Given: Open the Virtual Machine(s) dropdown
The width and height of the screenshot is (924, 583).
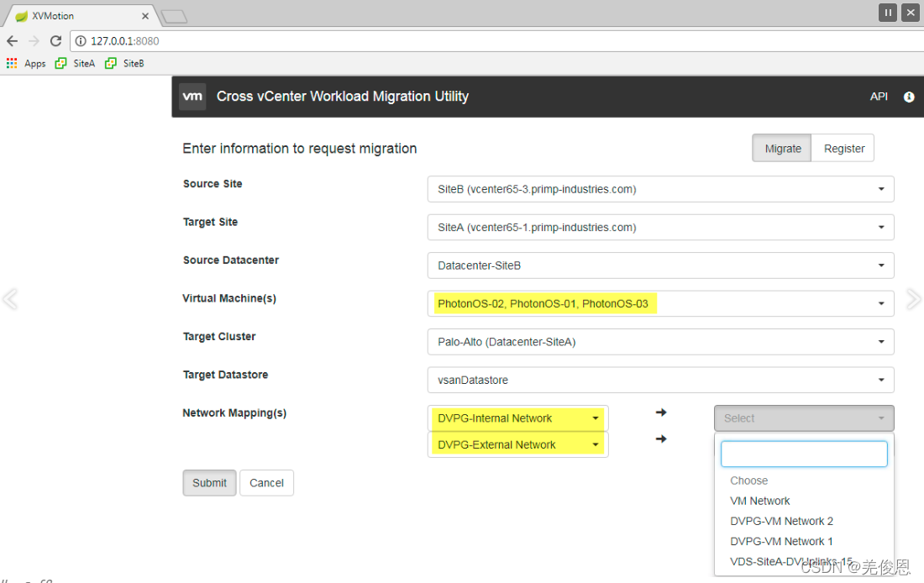Looking at the screenshot, I should click(x=660, y=303).
